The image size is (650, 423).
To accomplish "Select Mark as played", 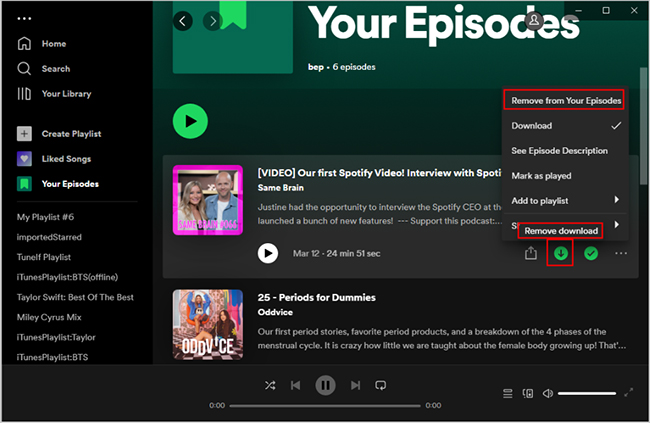I will [565, 176].
